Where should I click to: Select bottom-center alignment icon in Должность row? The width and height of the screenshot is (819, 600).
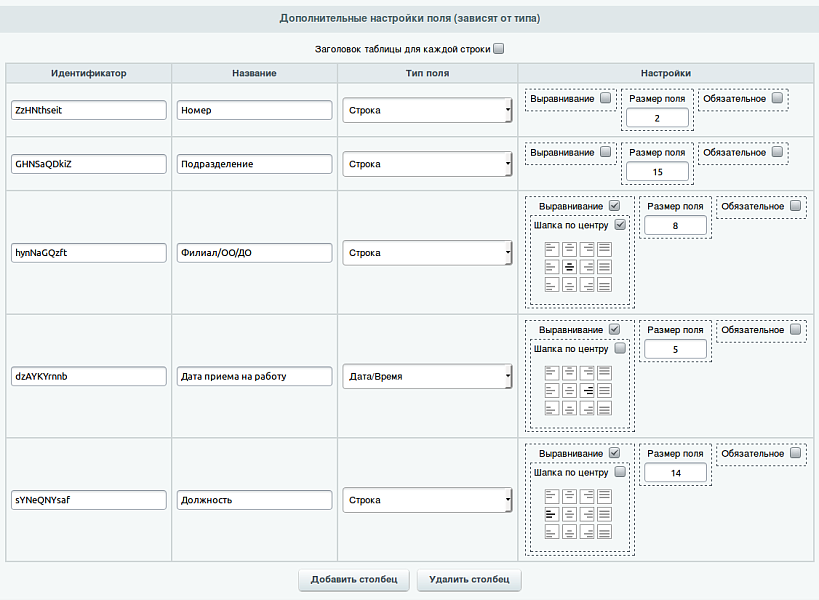pos(569,531)
